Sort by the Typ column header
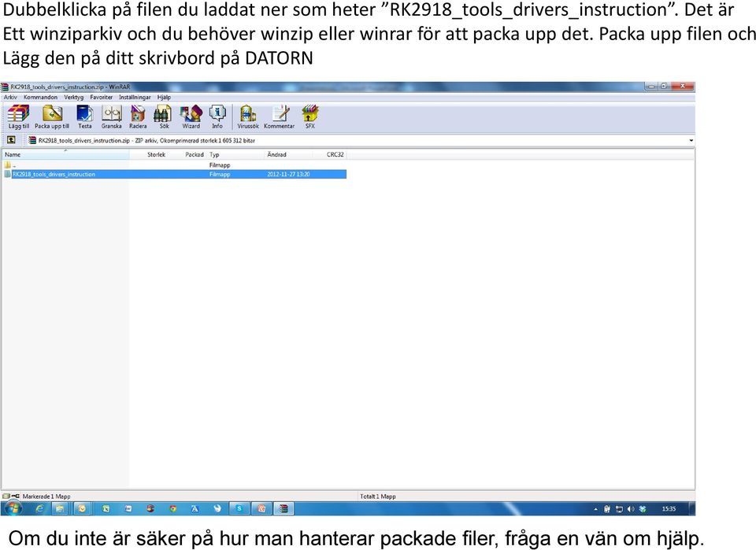 click(x=235, y=154)
